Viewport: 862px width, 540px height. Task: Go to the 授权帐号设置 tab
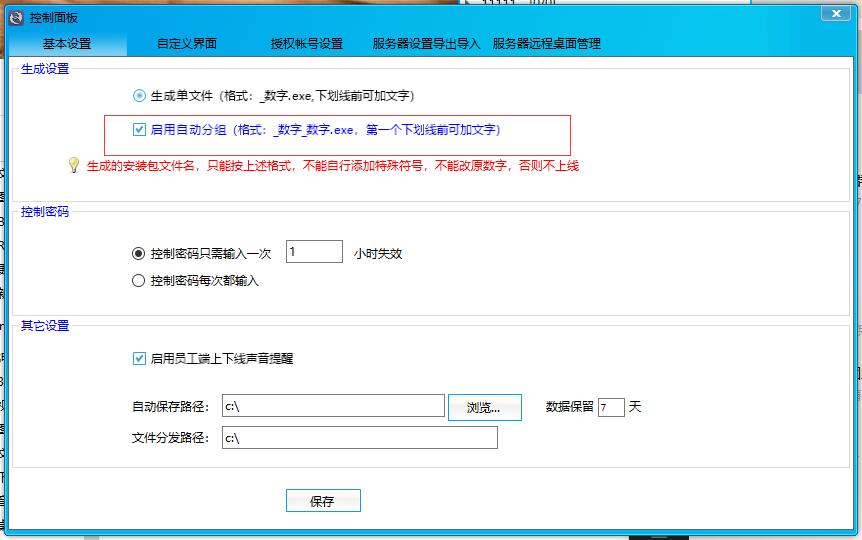point(307,44)
